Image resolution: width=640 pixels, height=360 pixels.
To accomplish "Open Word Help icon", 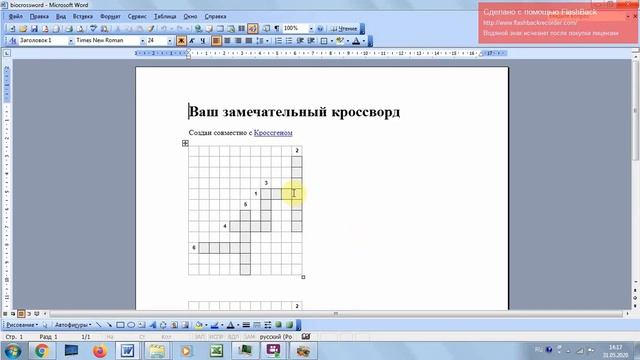I will pyautogui.click(x=320, y=29).
